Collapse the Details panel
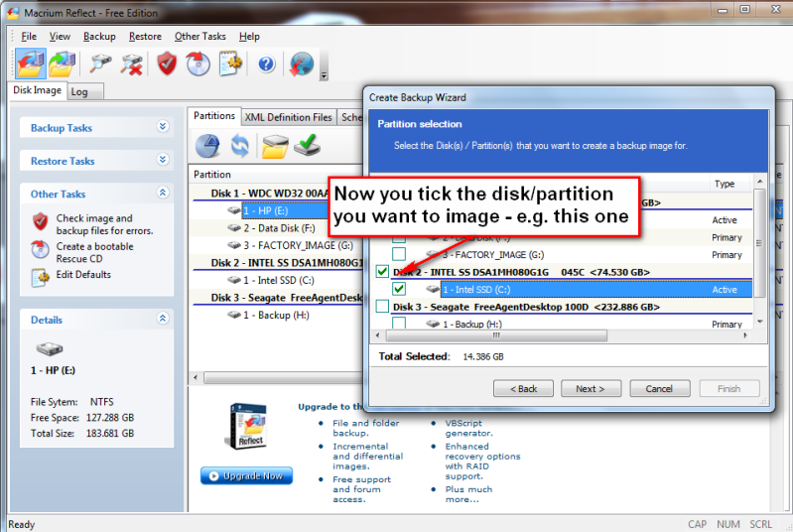Viewport: 793px width, 532px height. click(163, 318)
